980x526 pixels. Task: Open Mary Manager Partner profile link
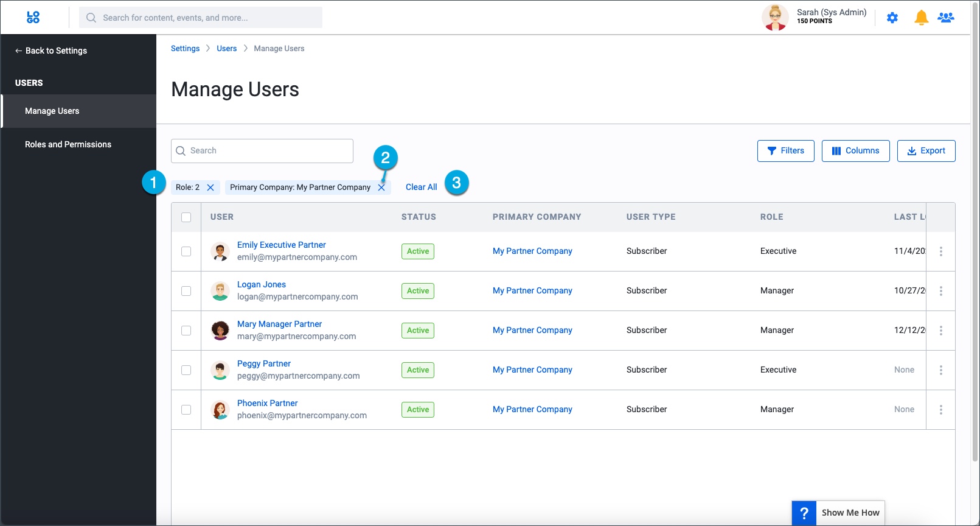coord(279,324)
